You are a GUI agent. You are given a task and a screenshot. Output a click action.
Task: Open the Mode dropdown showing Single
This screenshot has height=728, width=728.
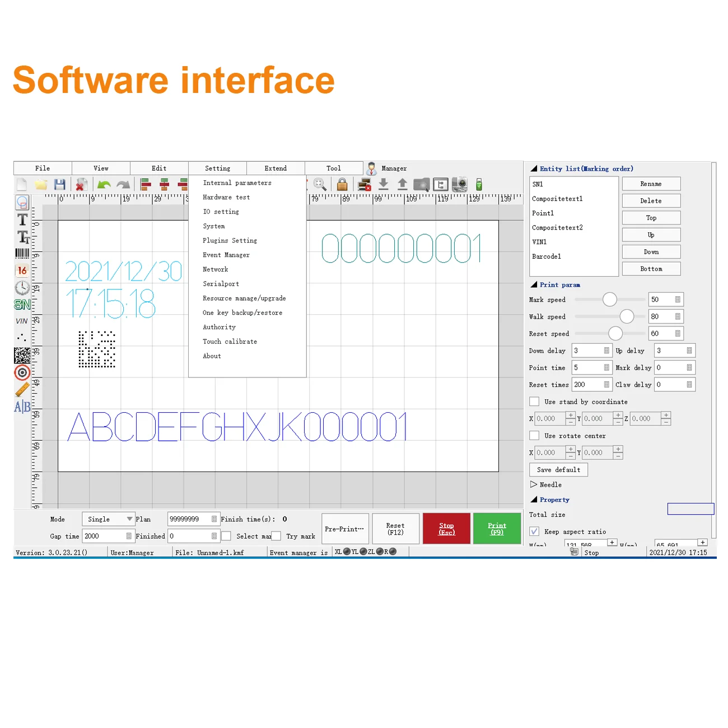(x=108, y=519)
